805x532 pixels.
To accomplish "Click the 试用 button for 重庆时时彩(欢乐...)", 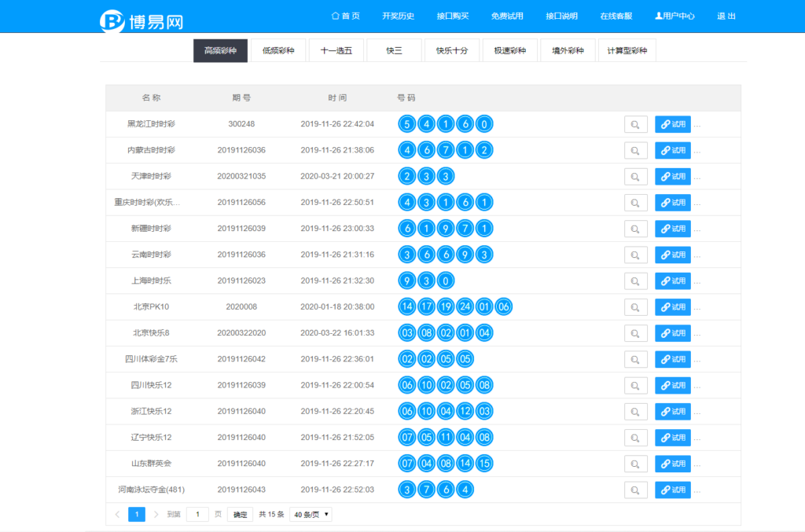I will (x=672, y=202).
